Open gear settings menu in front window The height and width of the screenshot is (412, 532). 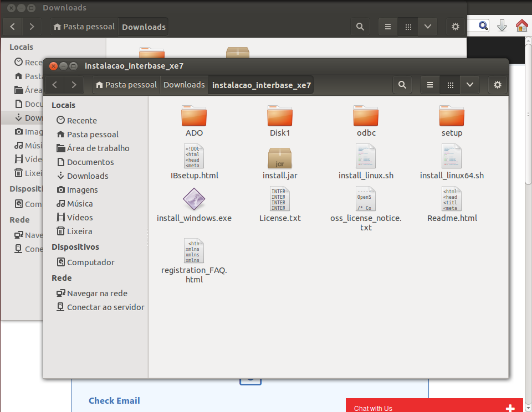pyautogui.click(x=497, y=85)
